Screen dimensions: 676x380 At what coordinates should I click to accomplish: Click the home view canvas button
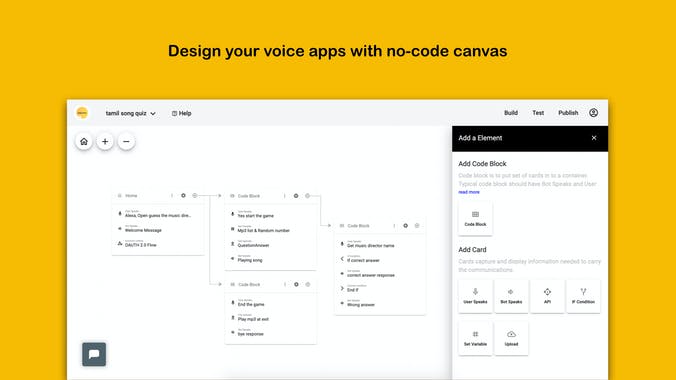[x=84, y=141]
